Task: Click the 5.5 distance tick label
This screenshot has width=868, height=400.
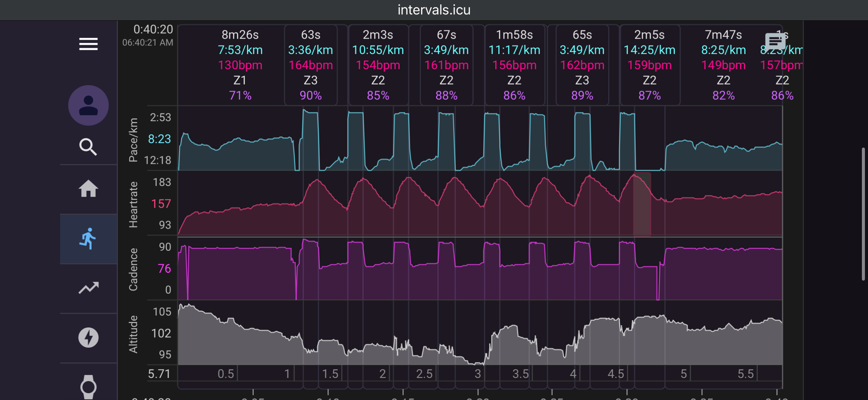Action: (x=746, y=374)
